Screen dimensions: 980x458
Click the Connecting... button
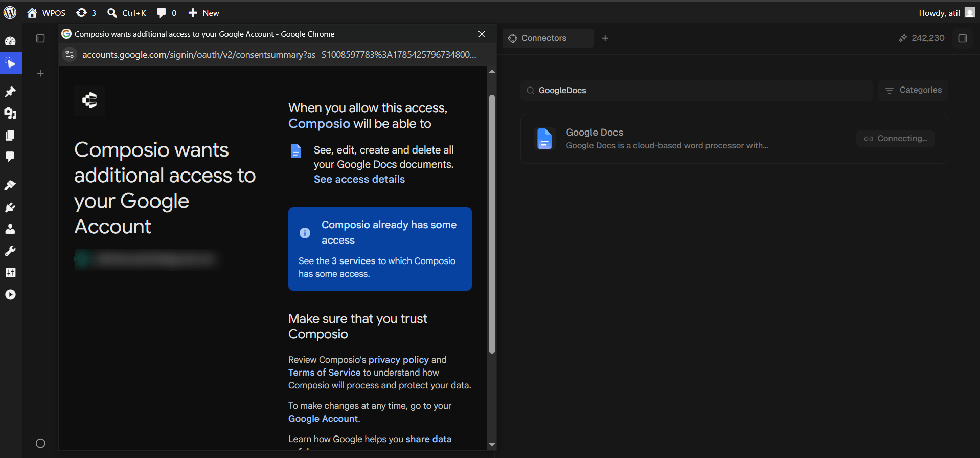coord(896,139)
